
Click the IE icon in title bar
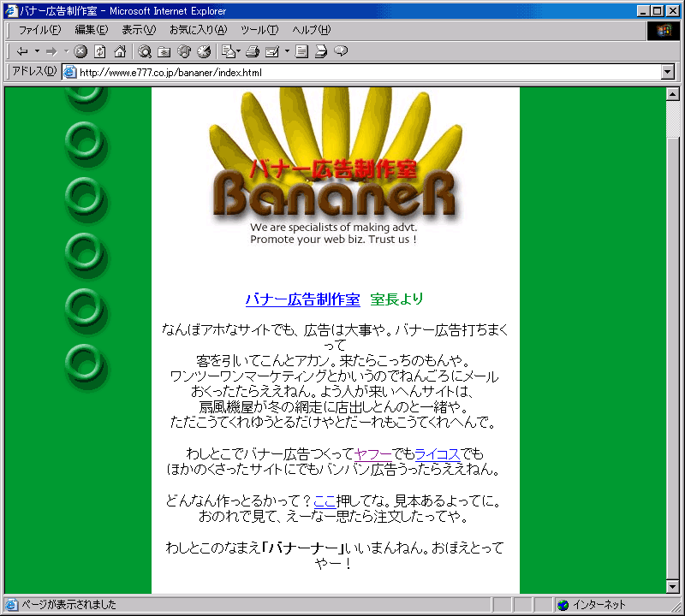11,10
